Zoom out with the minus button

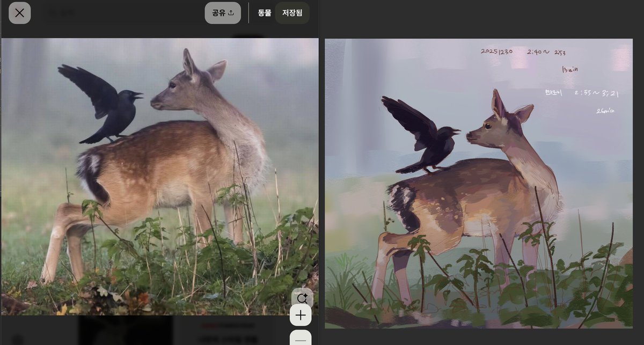[x=301, y=339]
